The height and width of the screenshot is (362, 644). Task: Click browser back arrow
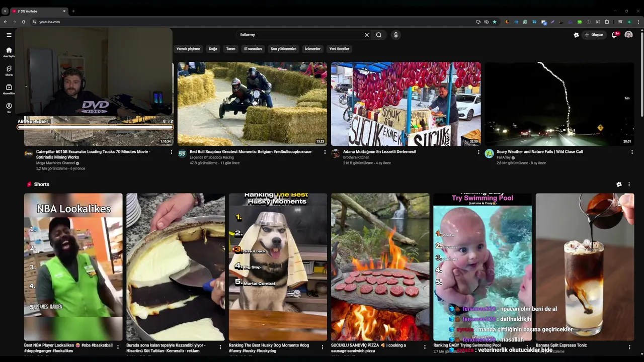point(6,22)
